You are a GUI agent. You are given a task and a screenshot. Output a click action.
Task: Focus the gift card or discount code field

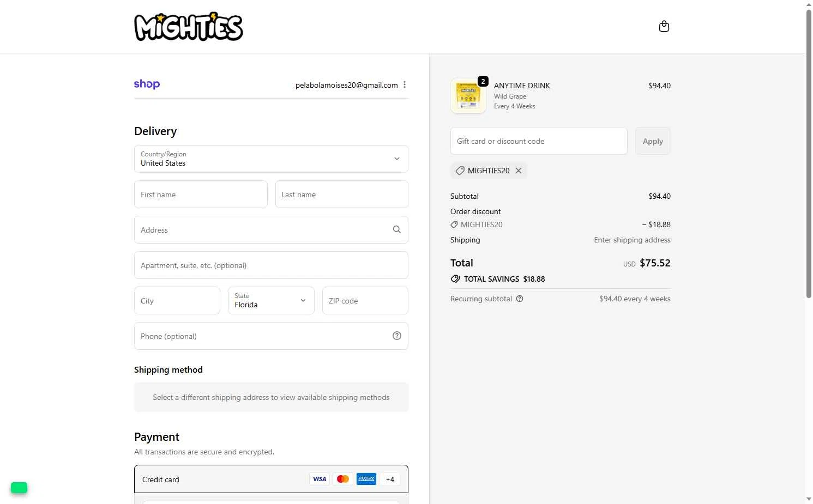[x=539, y=141]
